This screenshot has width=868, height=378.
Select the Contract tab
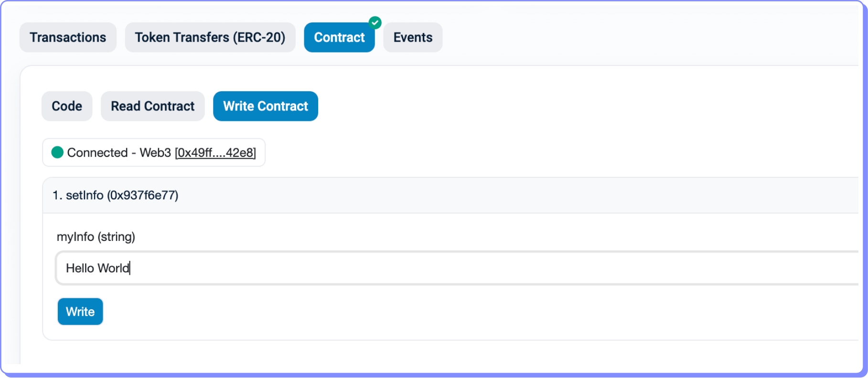pyautogui.click(x=339, y=37)
